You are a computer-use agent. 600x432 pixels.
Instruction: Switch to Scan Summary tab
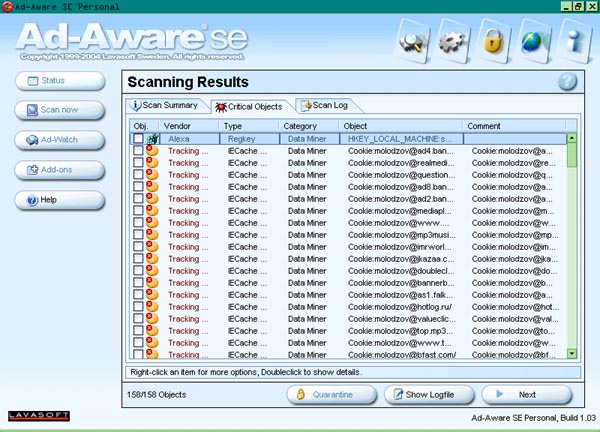[x=165, y=105]
